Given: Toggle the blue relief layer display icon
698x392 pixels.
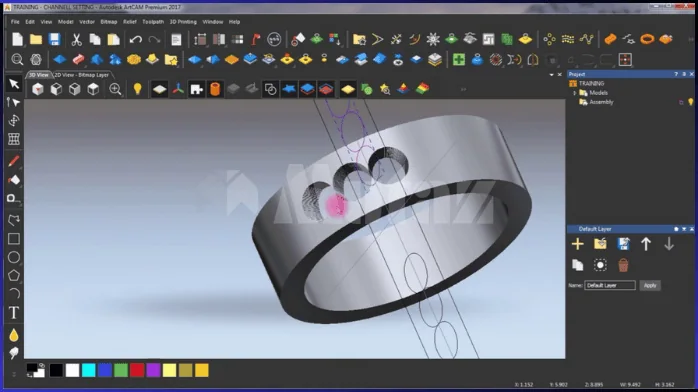Looking at the screenshot, I should pyautogui.click(x=307, y=89).
